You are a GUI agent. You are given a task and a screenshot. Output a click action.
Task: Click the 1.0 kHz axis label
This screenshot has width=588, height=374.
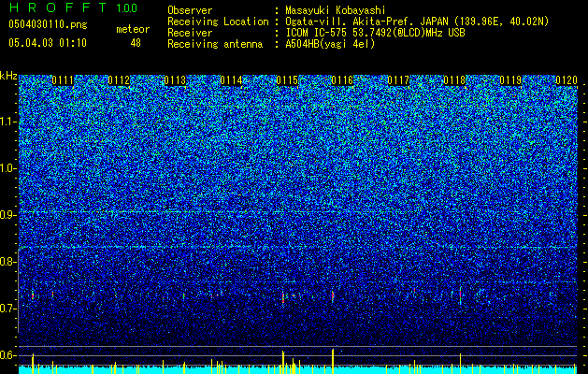[x=8, y=168]
